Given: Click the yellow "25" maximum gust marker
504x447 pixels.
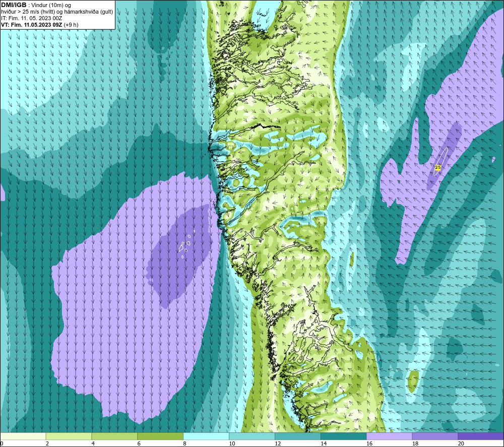Looking at the screenshot, I should 438,167.
